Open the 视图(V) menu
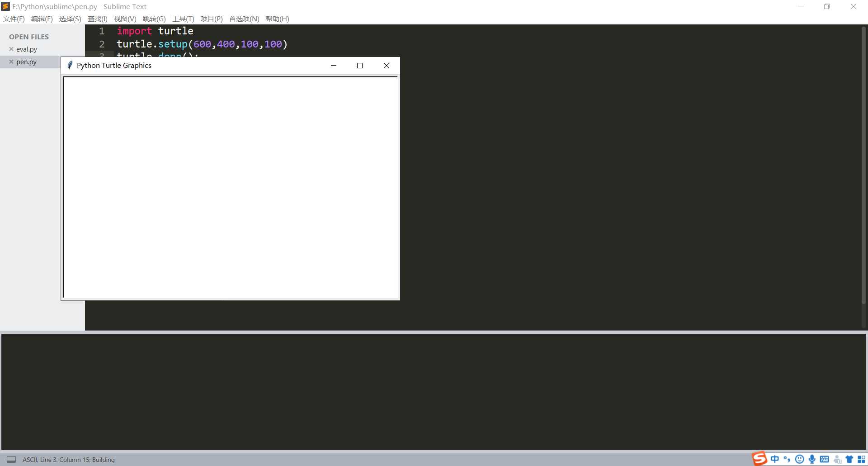Viewport: 868px width, 466px height. point(125,19)
